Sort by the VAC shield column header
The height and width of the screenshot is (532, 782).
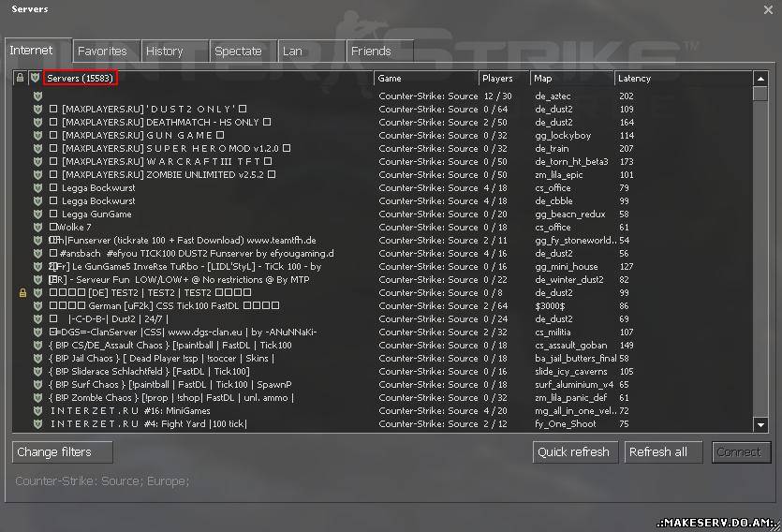coord(35,78)
